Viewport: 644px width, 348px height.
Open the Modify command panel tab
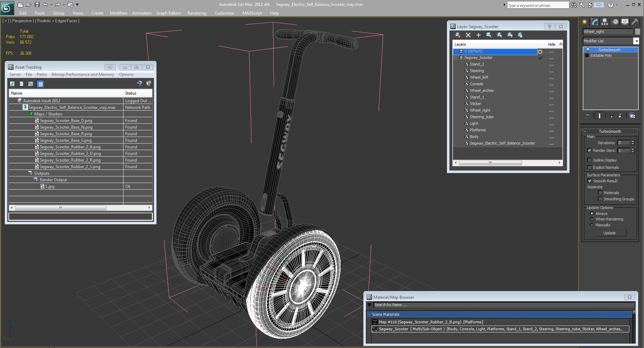(595, 22)
